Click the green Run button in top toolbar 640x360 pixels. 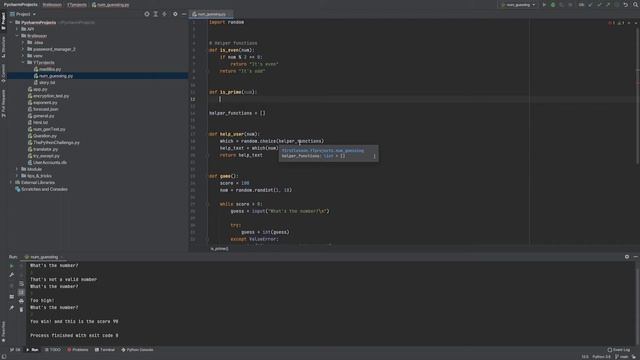(544, 5)
